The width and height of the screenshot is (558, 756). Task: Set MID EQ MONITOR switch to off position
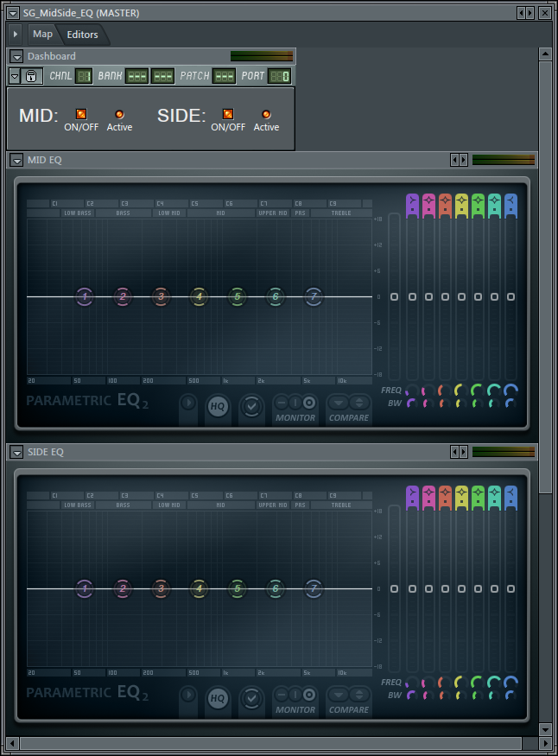282,402
